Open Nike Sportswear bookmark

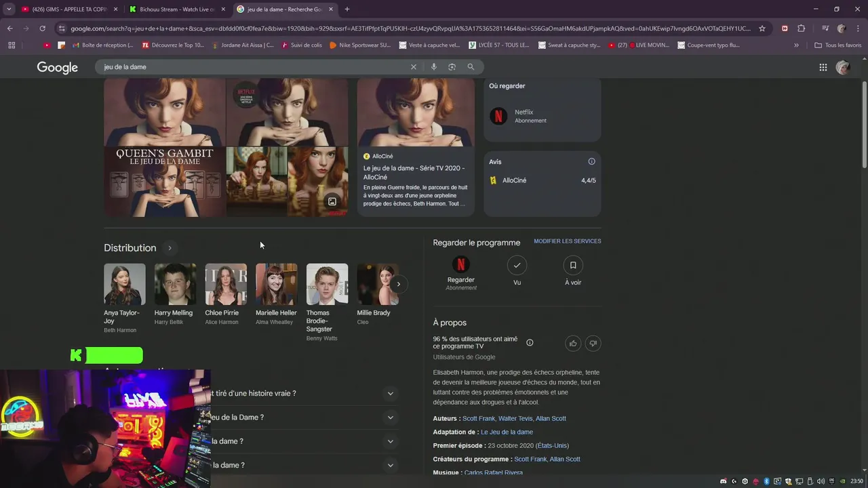(360, 45)
